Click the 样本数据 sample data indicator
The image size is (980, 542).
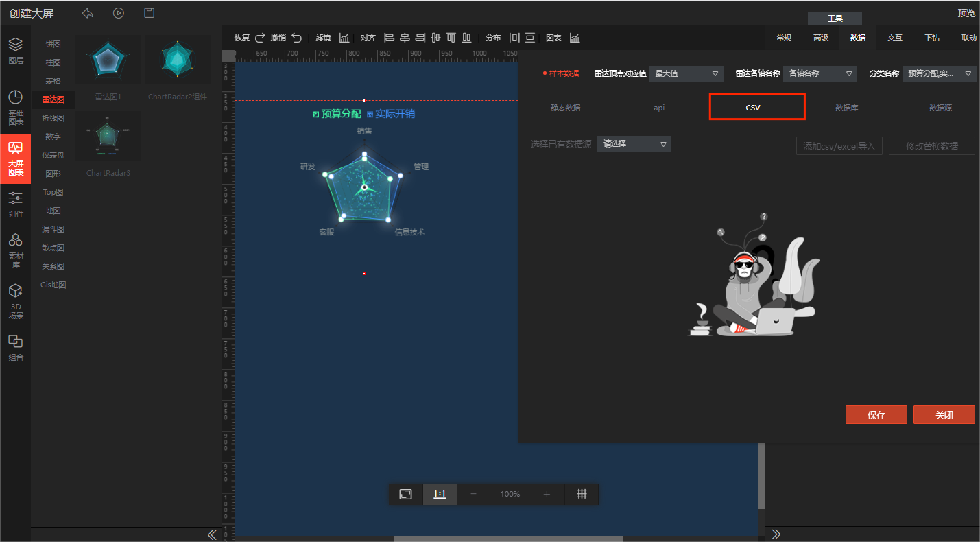click(x=561, y=73)
